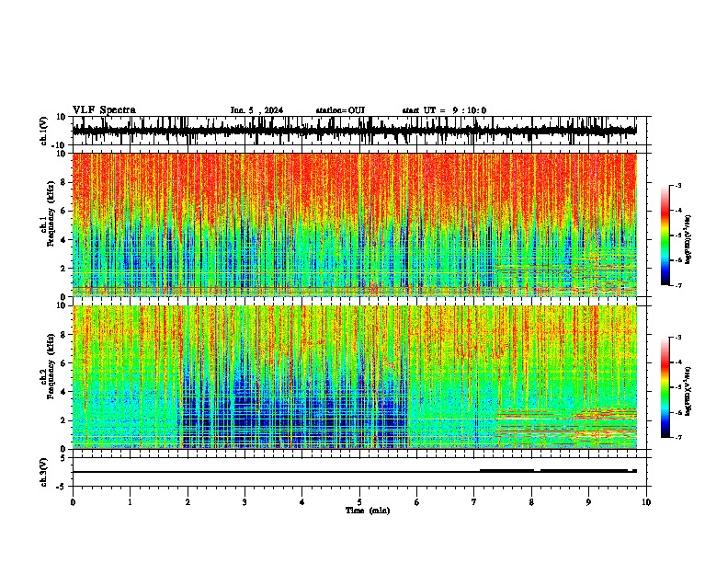Image resolution: width=728 pixels, height=563 pixels.
Task: Click the dark blue quiet region in ch.2 spectrogram
Action: tap(295, 413)
